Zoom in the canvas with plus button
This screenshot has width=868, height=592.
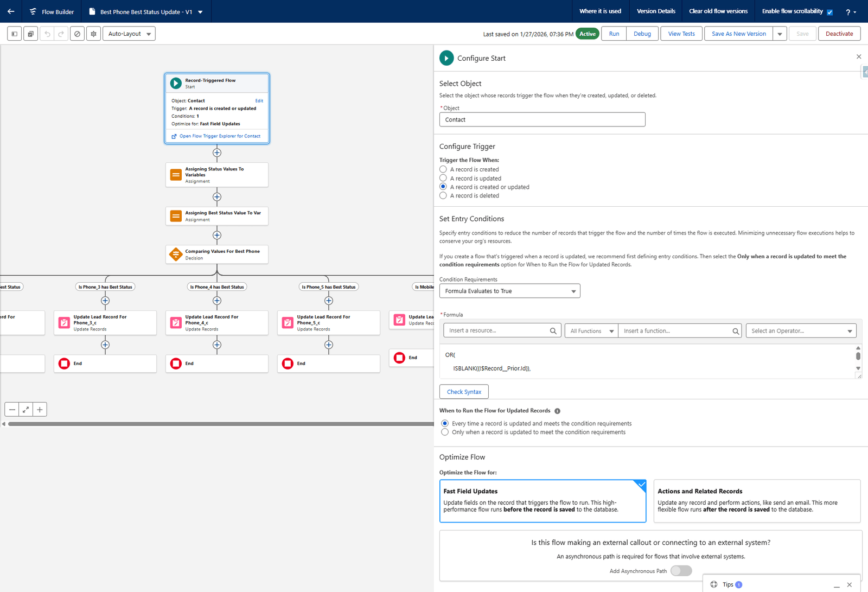40,410
